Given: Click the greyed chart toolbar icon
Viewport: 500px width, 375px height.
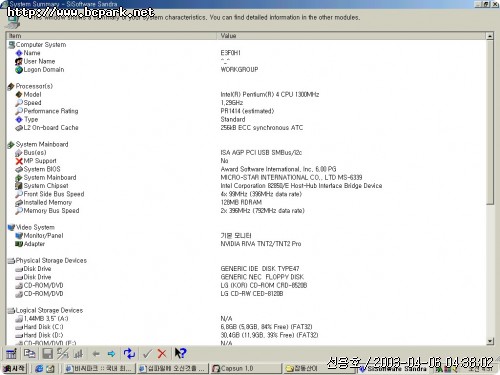Looking at the screenshot, I should point(79,354).
